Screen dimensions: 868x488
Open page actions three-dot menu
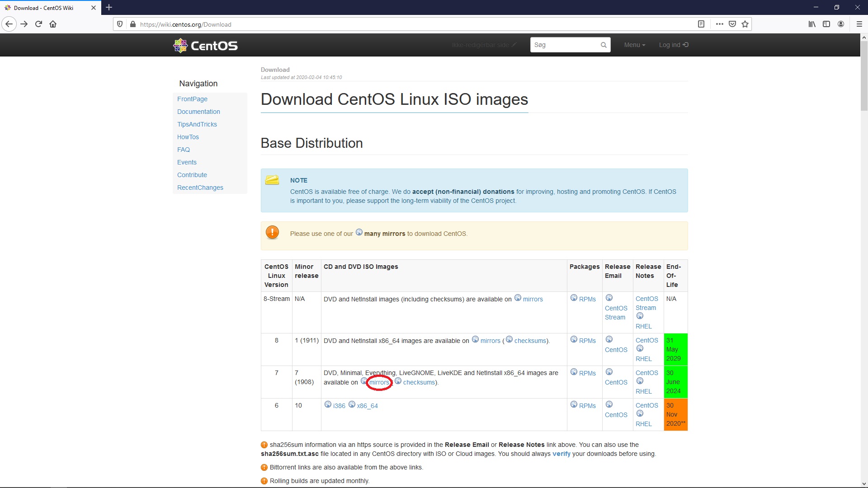(x=719, y=24)
